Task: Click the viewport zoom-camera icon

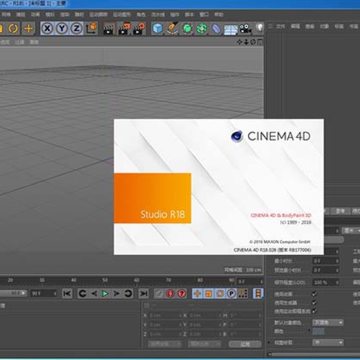Action: point(246,42)
